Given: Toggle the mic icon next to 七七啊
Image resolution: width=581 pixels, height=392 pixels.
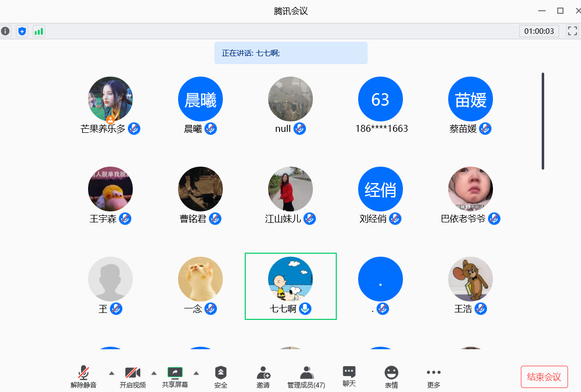Looking at the screenshot, I should (x=305, y=309).
